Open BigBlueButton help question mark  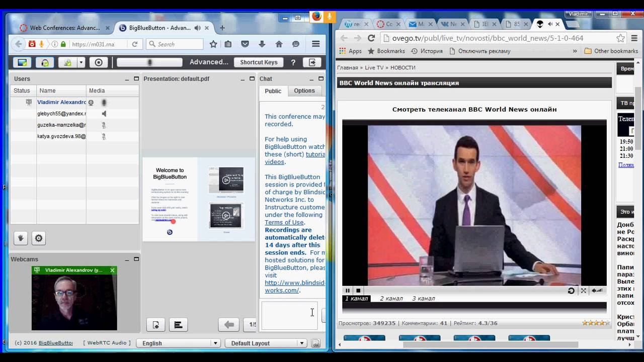[293, 62]
